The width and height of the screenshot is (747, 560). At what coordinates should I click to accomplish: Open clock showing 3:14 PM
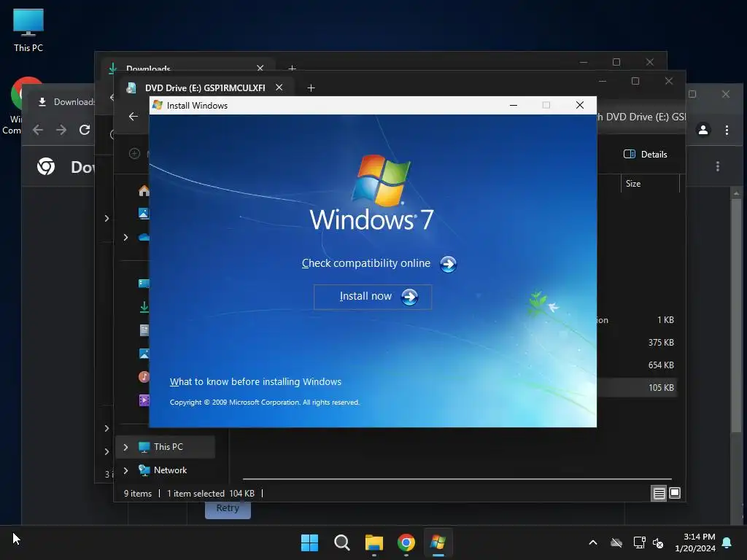(x=695, y=542)
